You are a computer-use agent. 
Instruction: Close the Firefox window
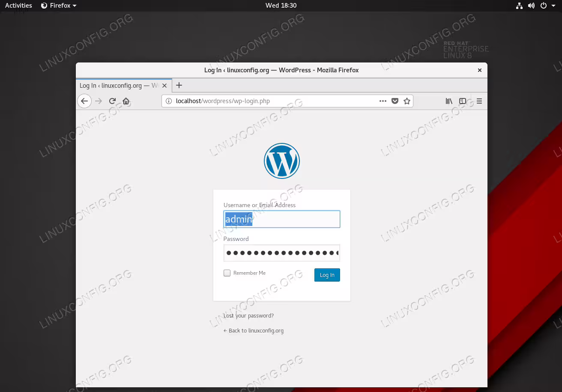pos(480,70)
